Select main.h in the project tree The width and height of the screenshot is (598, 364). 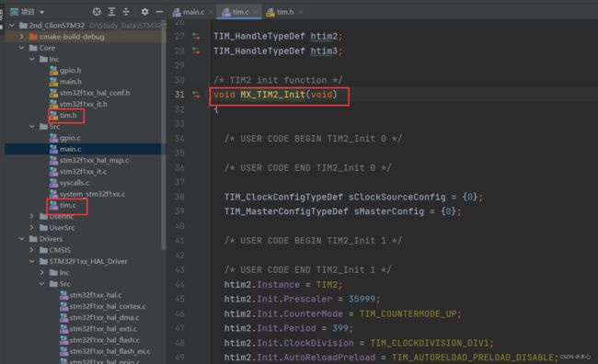point(65,82)
